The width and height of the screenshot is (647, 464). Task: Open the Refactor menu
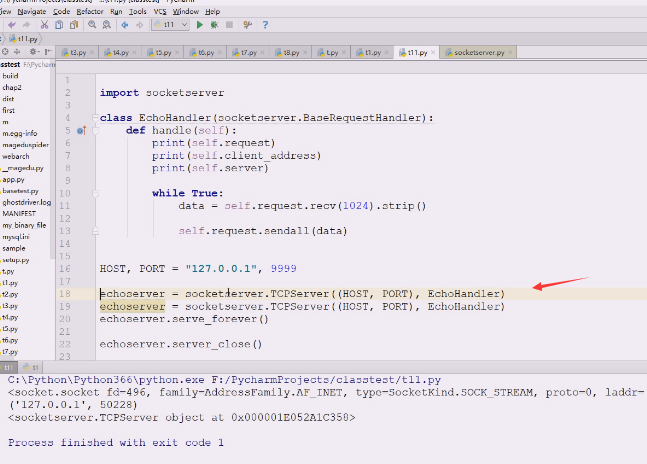pyautogui.click(x=90, y=12)
